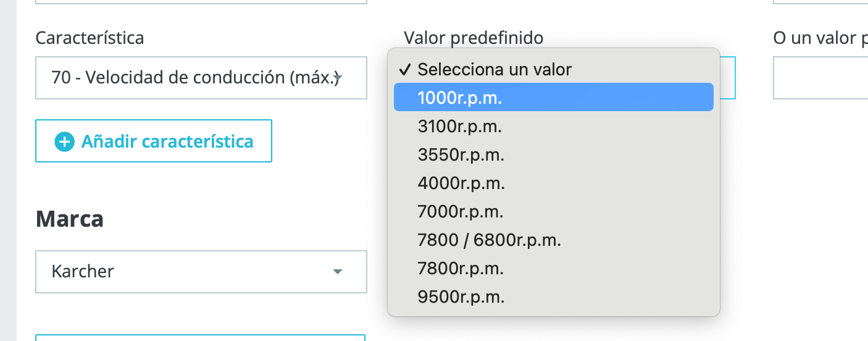
Task: Select the 3550r.p.m. value
Action: [461, 155]
